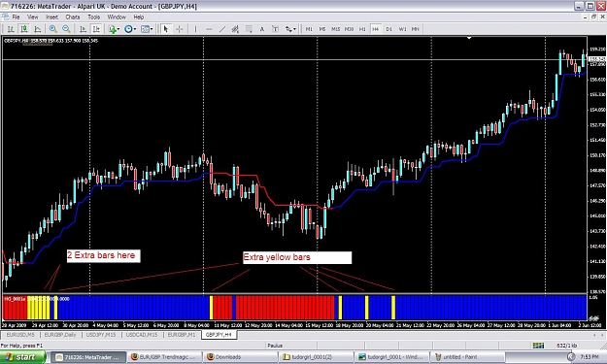Viewport: 607px width, 364px height.
Task: Click the Windows start button
Action: pos(22,356)
